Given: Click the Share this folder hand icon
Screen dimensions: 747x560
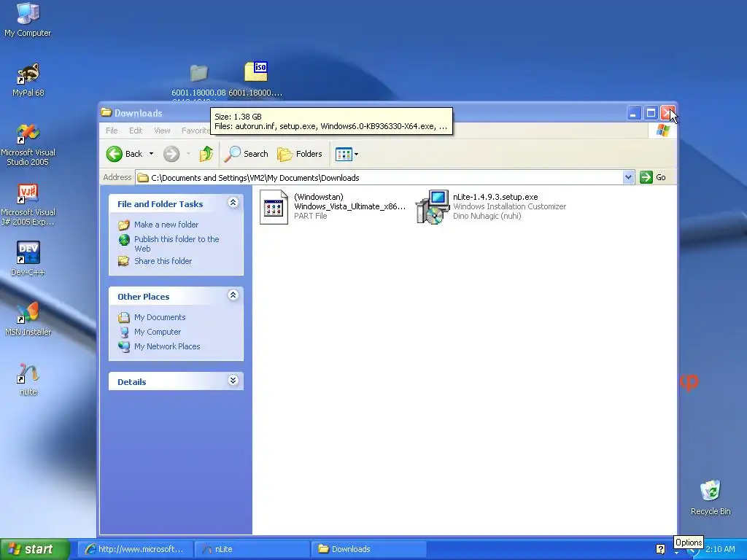Looking at the screenshot, I should (x=124, y=261).
